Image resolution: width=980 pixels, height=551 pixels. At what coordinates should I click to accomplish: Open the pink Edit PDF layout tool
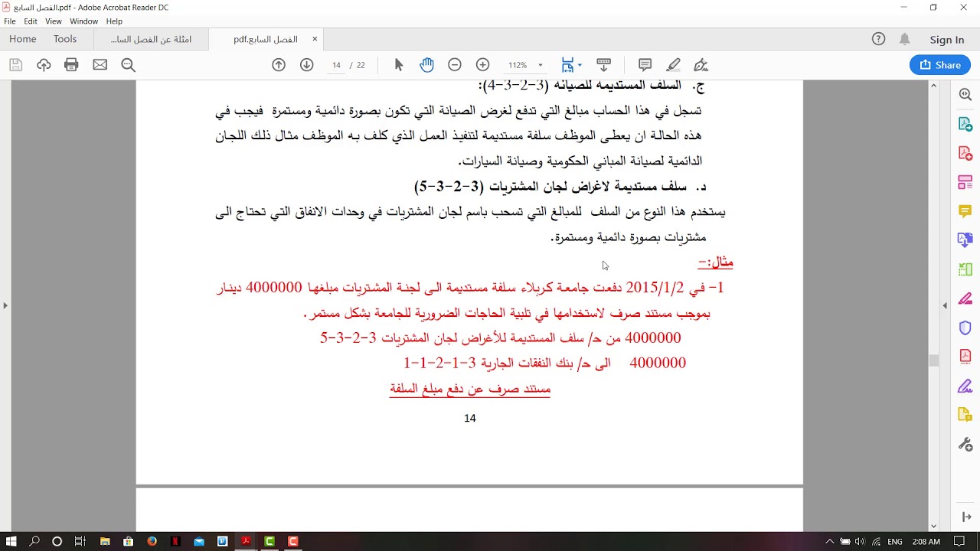point(965,182)
